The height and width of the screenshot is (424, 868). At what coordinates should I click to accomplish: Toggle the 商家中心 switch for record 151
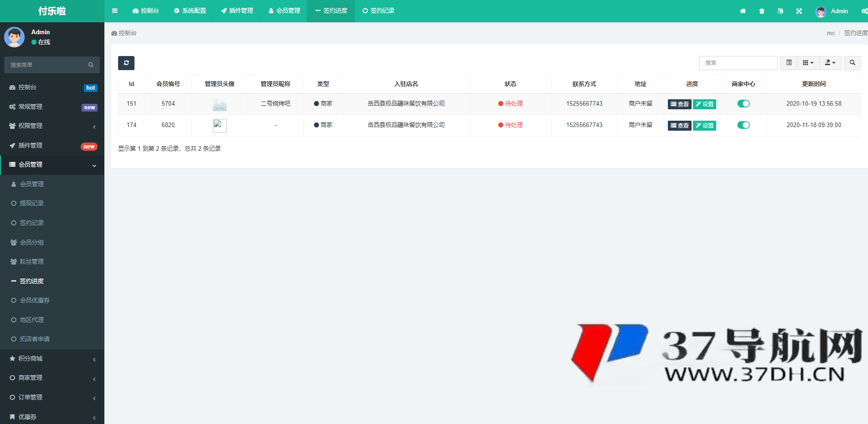point(744,103)
